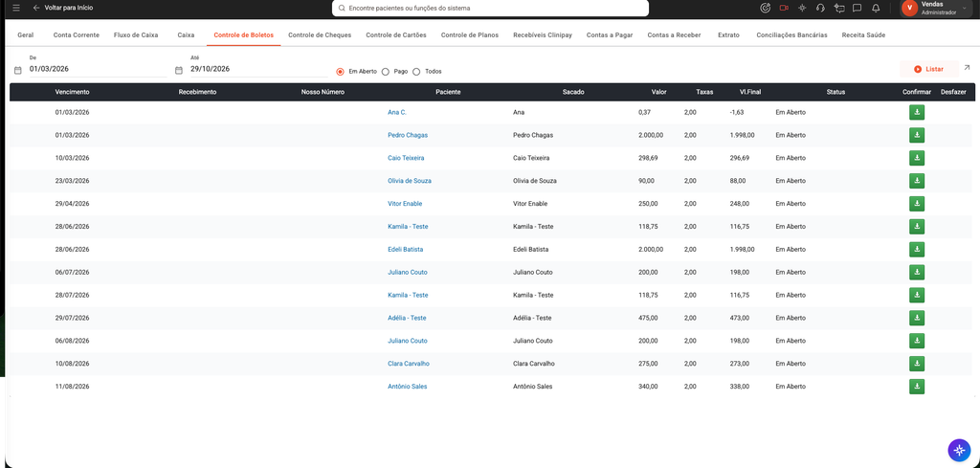The width and height of the screenshot is (980, 468).
Task: Open the Controle de Cheques tab
Action: [320, 35]
